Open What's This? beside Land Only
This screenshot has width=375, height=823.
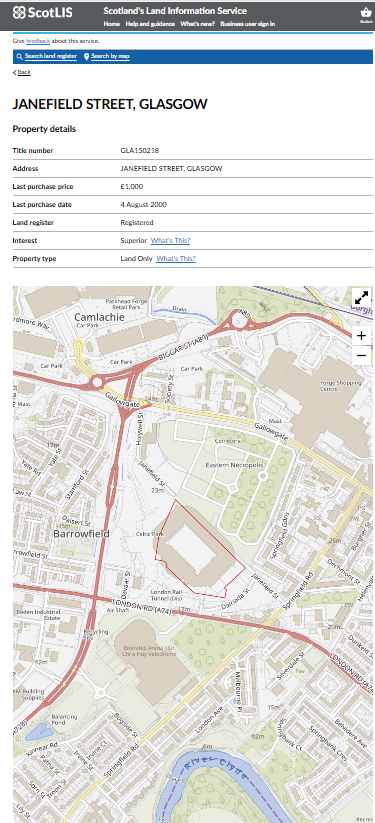click(176, 259)
